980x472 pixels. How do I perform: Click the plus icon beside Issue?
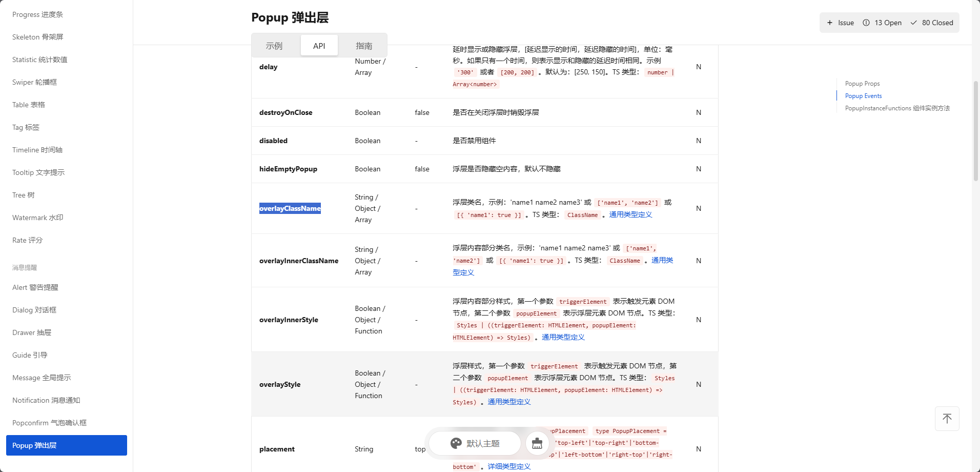click(830, 23)
